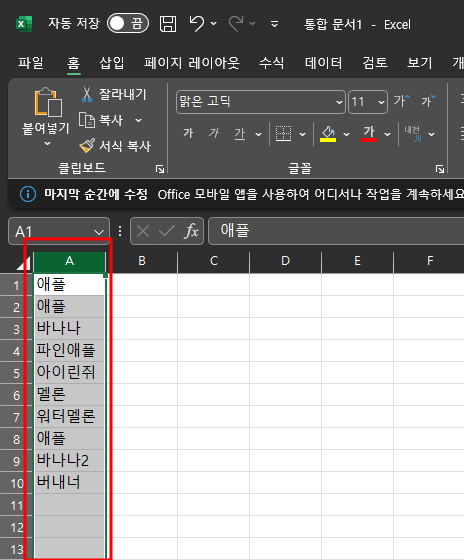Select cell A4 containing 파인애플
The image size is (464, 560).
(70, 351)
